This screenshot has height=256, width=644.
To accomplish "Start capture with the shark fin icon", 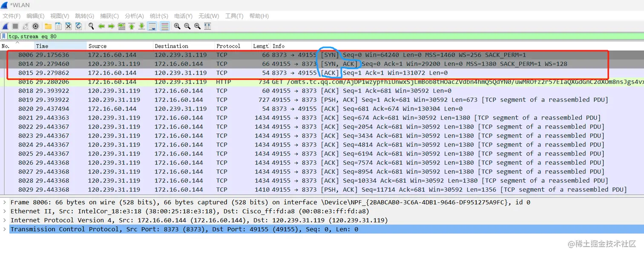I will click(5, 26).
